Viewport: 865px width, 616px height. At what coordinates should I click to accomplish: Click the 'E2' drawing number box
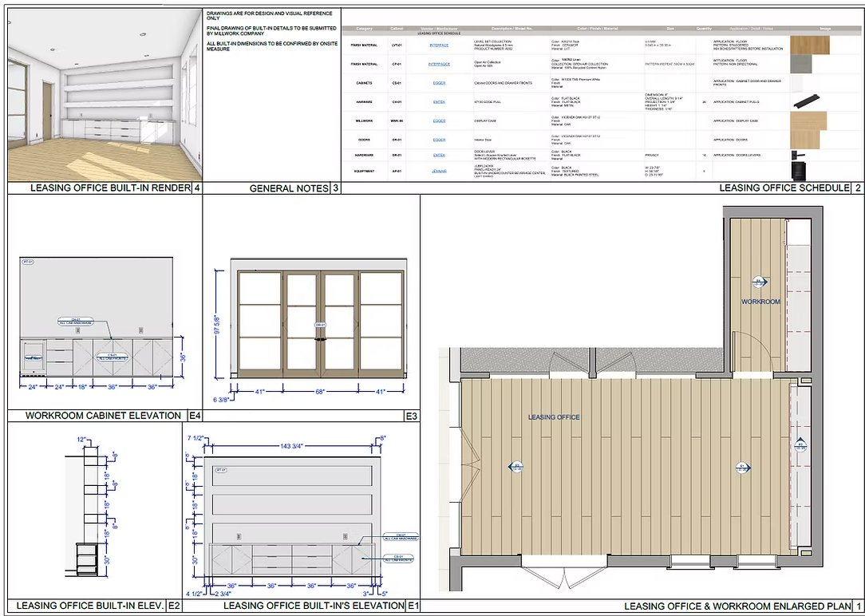pyautogui.click(x=174, y=606)
